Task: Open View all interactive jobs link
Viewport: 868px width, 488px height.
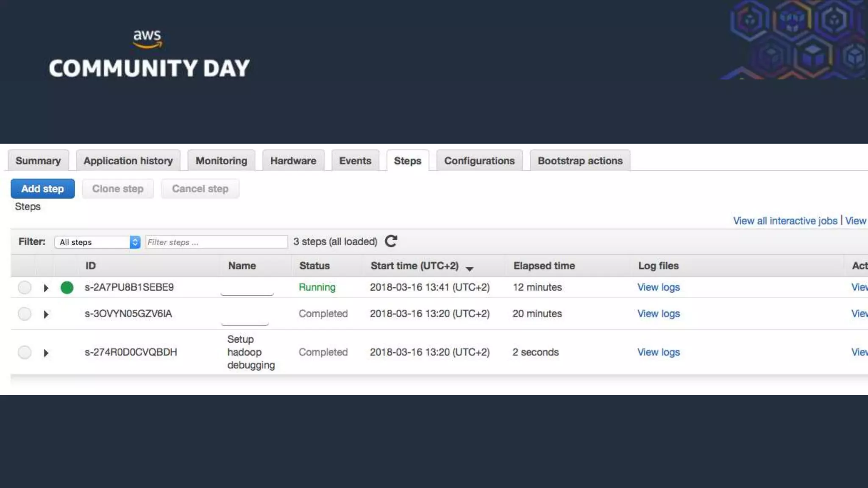Action: pos(785,221)
